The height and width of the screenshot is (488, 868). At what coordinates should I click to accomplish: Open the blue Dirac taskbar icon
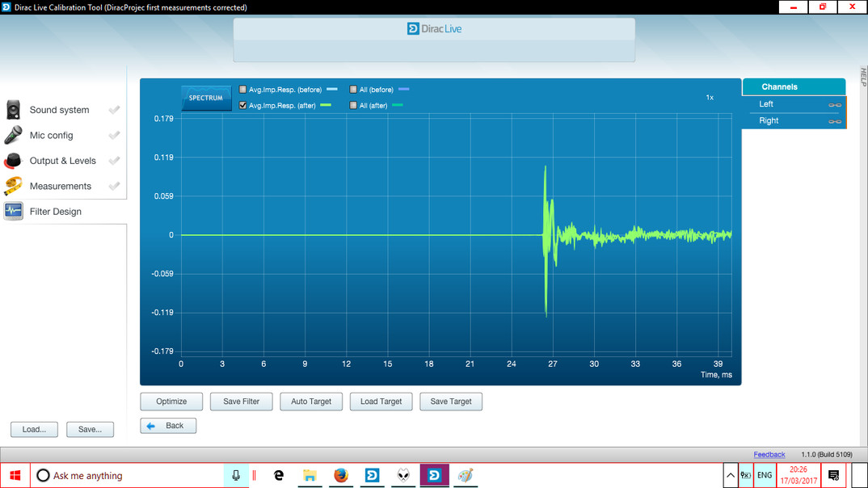click(x=372, y=475)
